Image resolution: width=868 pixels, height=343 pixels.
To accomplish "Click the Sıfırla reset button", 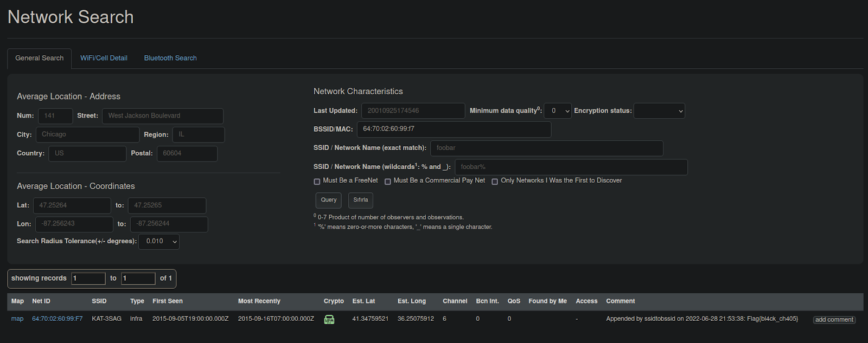I will point(361,200).
